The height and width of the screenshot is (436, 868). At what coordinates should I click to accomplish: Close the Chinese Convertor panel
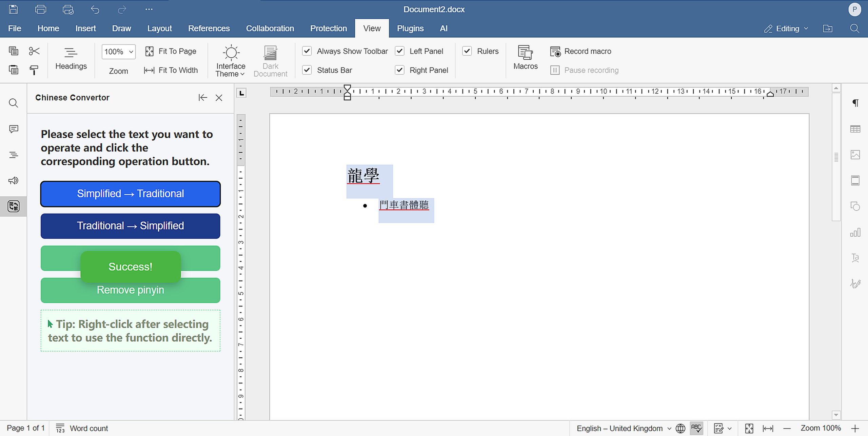click(219, 98)
